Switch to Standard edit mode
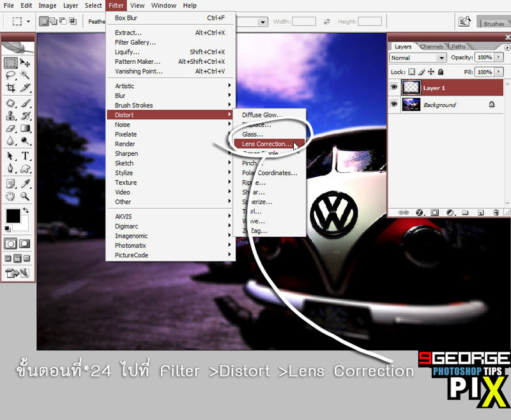Screen dimensions: 511x420 tap(10, 244)
